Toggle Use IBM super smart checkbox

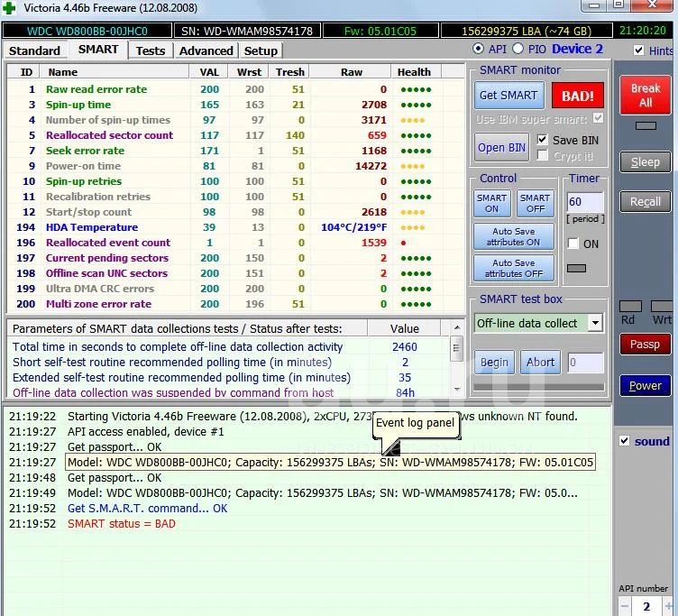click(598, 117)
